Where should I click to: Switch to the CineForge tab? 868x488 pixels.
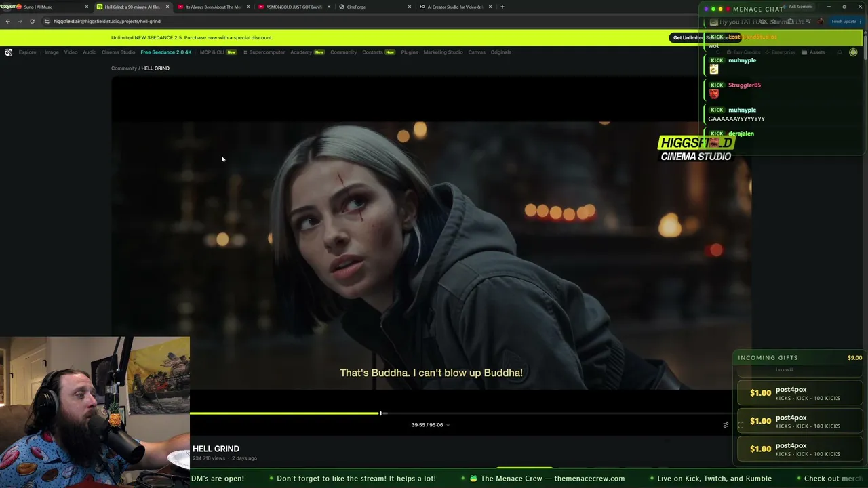click(374, 7)
